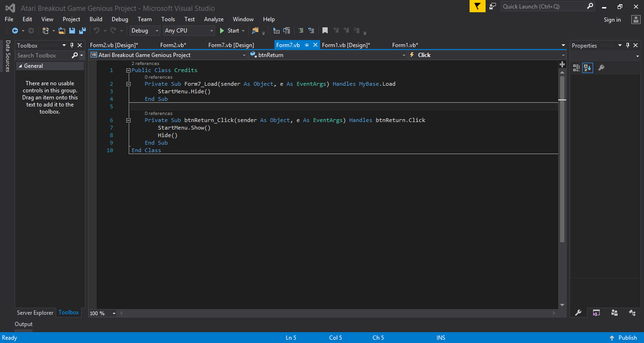Open the Click event member dropdown

[487, 55]
